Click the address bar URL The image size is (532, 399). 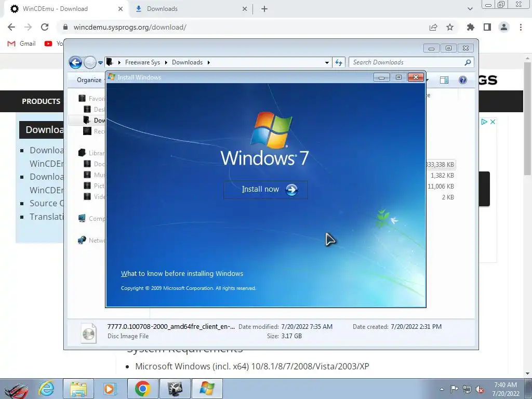click(130, 27)
